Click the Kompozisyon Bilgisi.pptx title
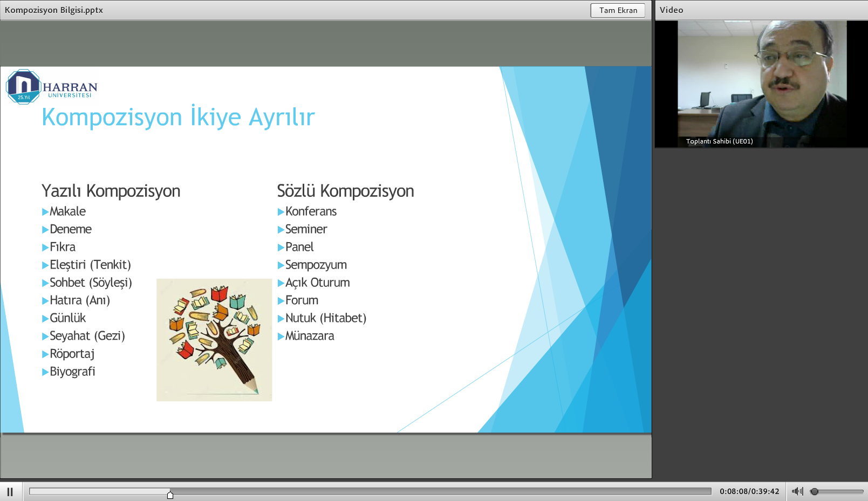Image resolution: width=868 pixels, height=501 pixels. [x=54, y=10]
